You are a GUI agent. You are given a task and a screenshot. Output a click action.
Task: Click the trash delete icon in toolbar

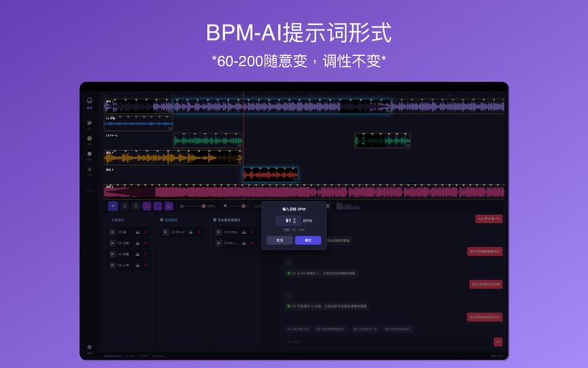[136, 206]
